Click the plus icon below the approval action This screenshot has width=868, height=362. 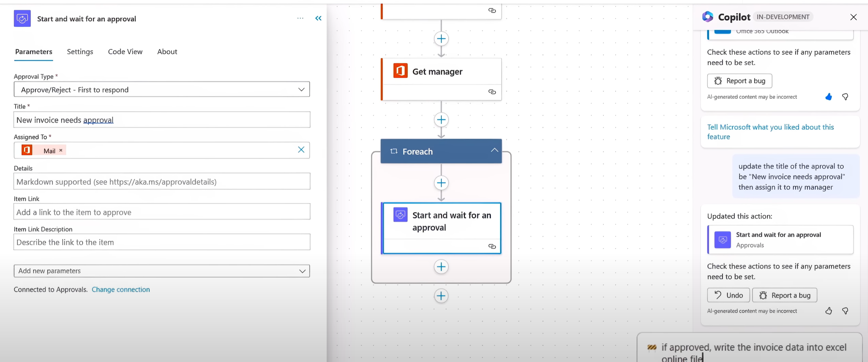click(x=441, y=266)
